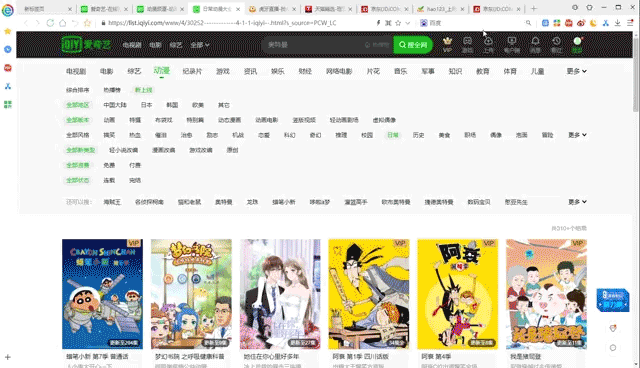The height and width of the screenshot is (368, 640).
Task: Bookmark page with toolbar star icon
Action: click(87, 23)
